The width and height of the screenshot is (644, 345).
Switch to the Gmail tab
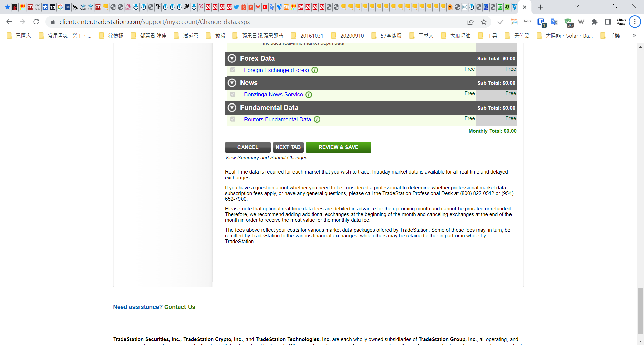click(258, 7)
